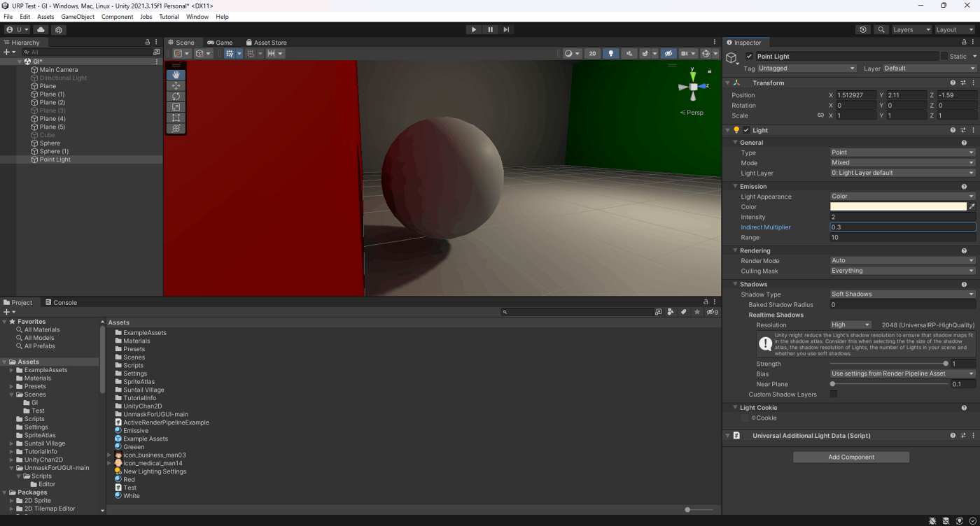Switch to the Game tab

pos(220,43)
